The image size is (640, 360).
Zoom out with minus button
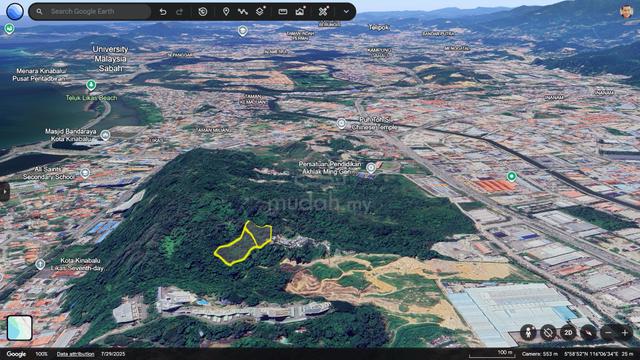pyautogui.click(x=608, y=333)
